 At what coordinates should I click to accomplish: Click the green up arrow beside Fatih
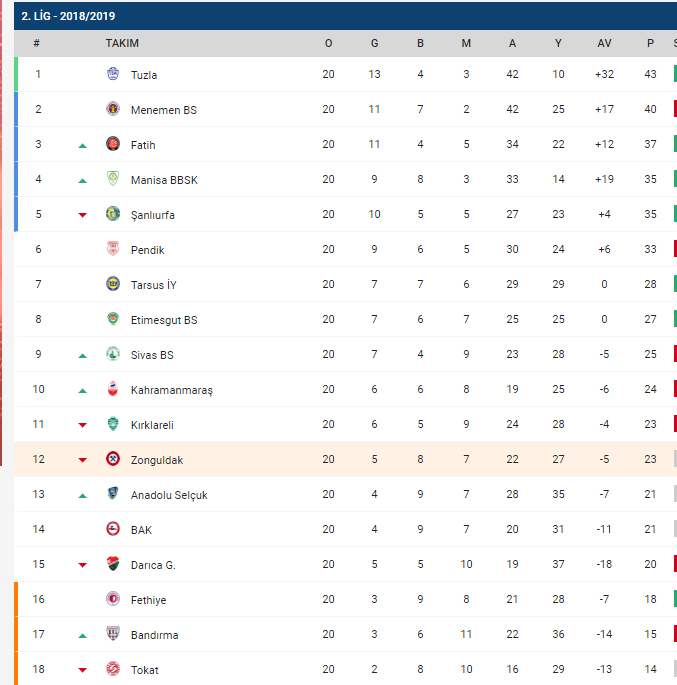click(x=83, y=145)
